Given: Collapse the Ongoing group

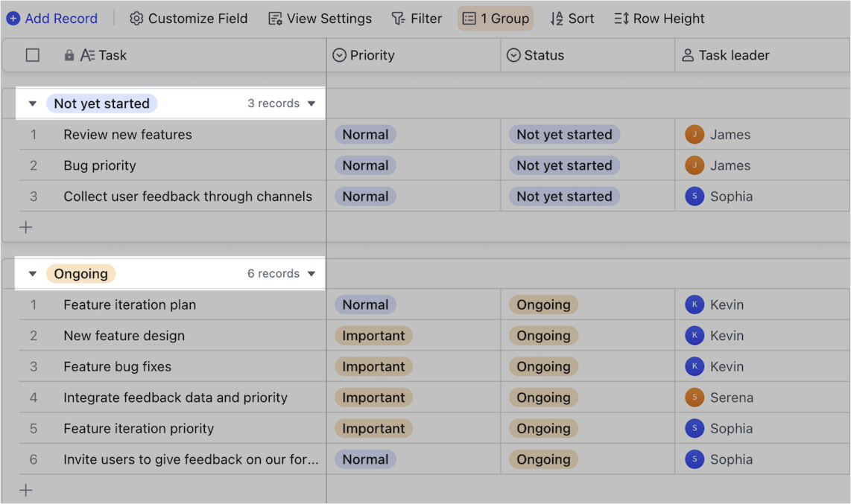Looking at the screenshot, I should pos(33,274).
